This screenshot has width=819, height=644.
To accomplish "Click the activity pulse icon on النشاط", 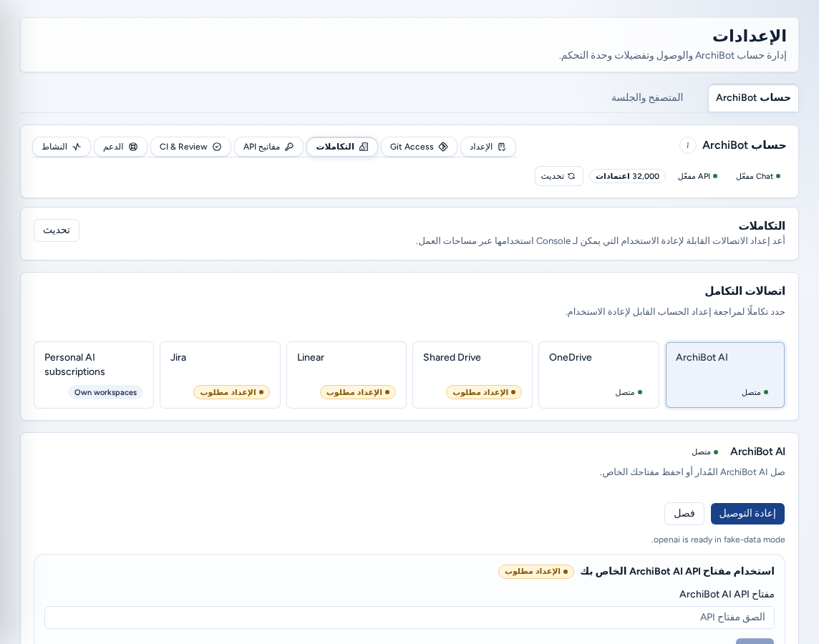I will point(77,147).
